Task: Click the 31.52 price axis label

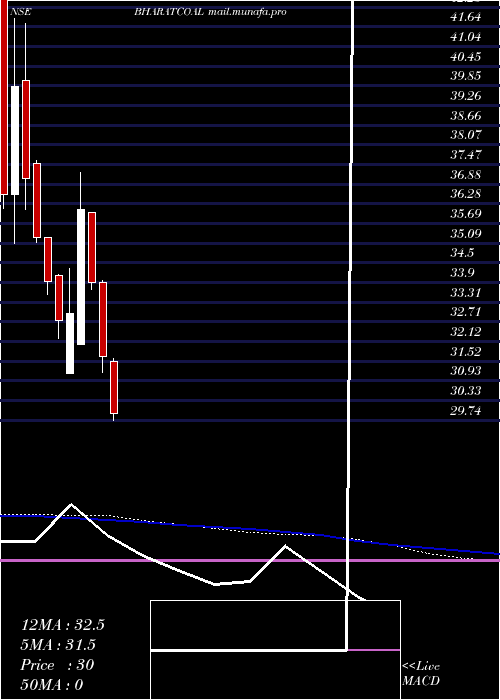Action: coord(466,352)
